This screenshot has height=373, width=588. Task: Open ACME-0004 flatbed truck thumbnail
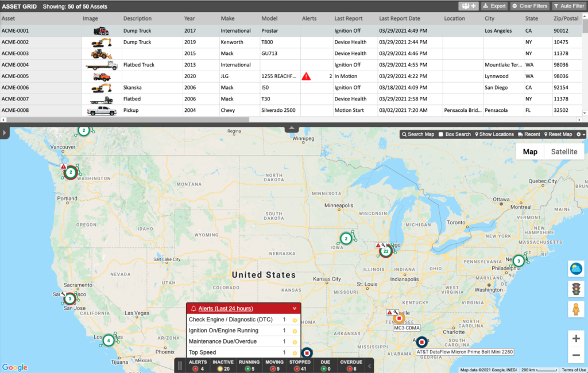click(x=102, y=65)
